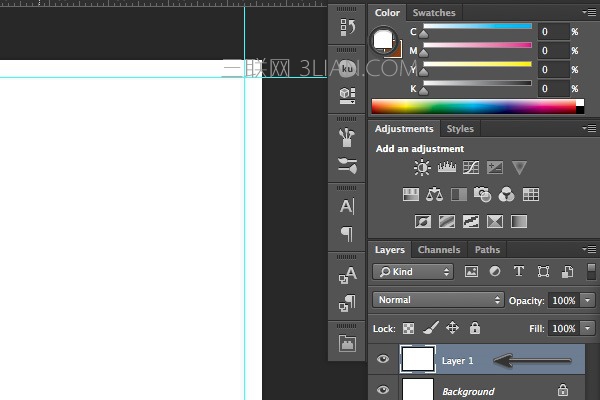Image resolution: width=600 pixels, height=400 pixels.
Task: Lock layer position
Action: (452, 328)
